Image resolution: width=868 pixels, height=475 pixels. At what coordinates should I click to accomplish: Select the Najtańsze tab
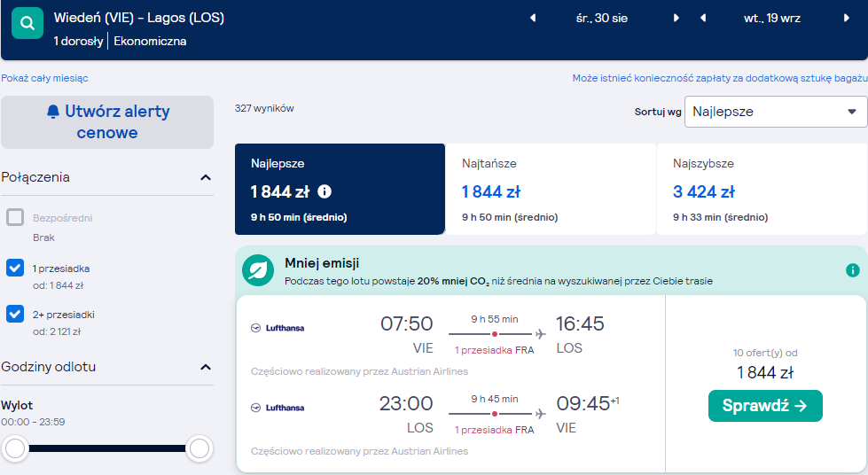click(x=551, y=189)
